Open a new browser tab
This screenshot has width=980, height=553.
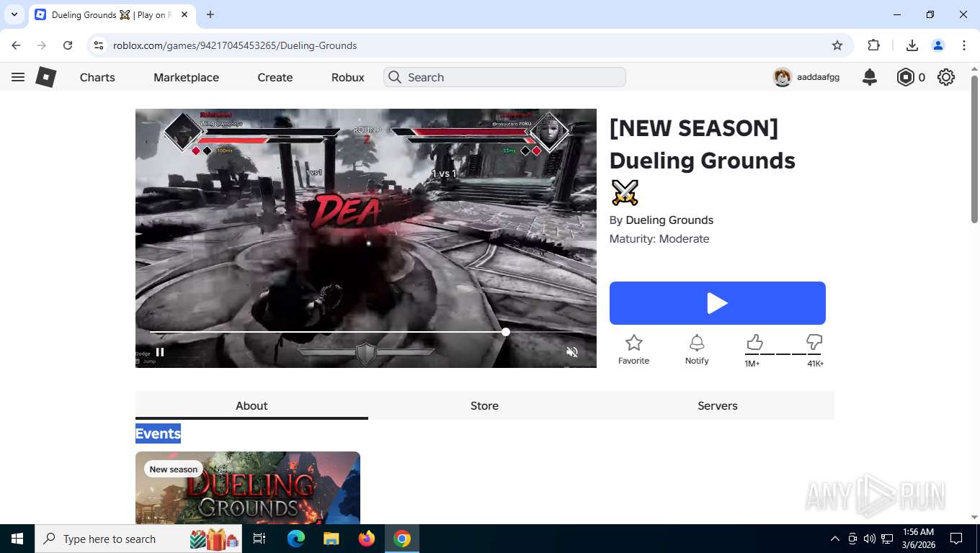(x=210, y=14)
